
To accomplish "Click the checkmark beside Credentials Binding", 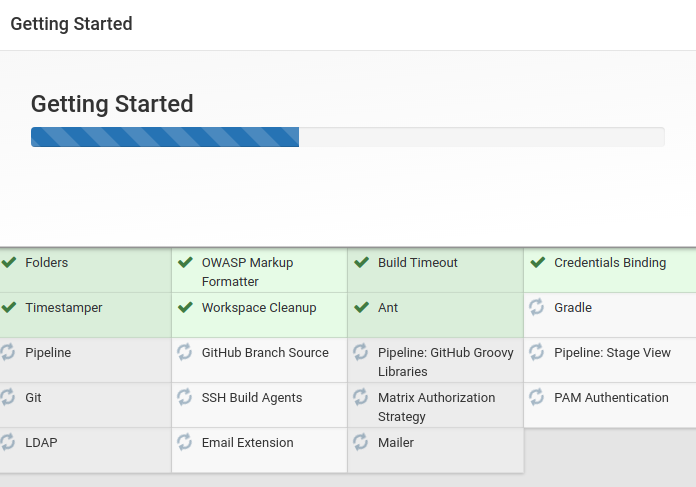I will coord(538,262).
